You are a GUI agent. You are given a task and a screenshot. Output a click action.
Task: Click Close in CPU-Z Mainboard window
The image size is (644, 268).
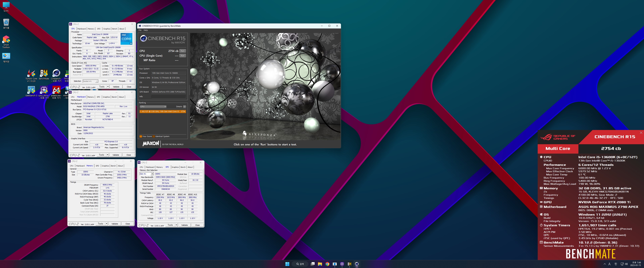128,155
